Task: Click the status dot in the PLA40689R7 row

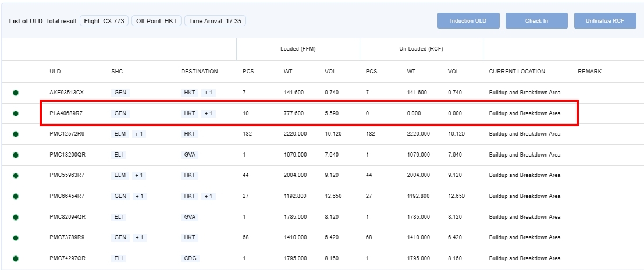Action: (16, 113)
